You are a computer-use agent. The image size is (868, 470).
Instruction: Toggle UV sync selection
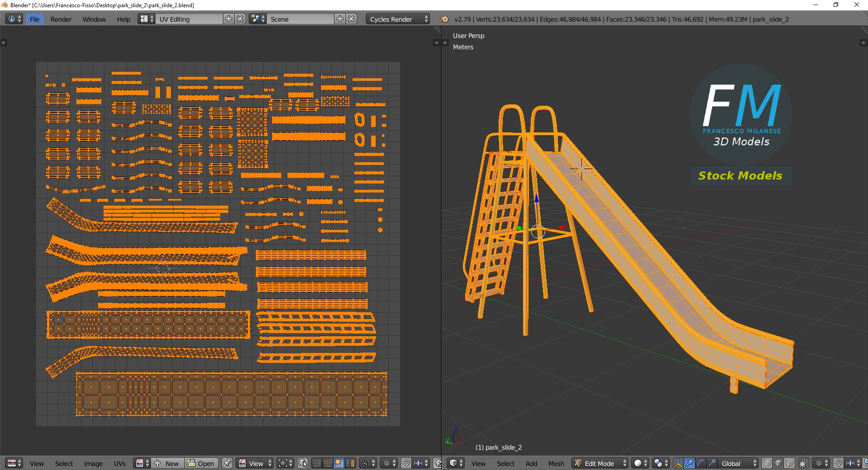click(302, 463)
